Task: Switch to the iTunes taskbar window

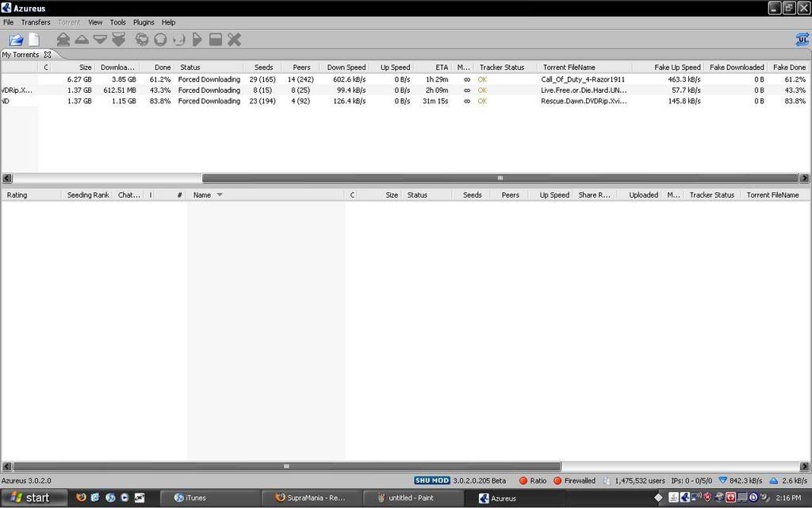Action: coord(209,498)
